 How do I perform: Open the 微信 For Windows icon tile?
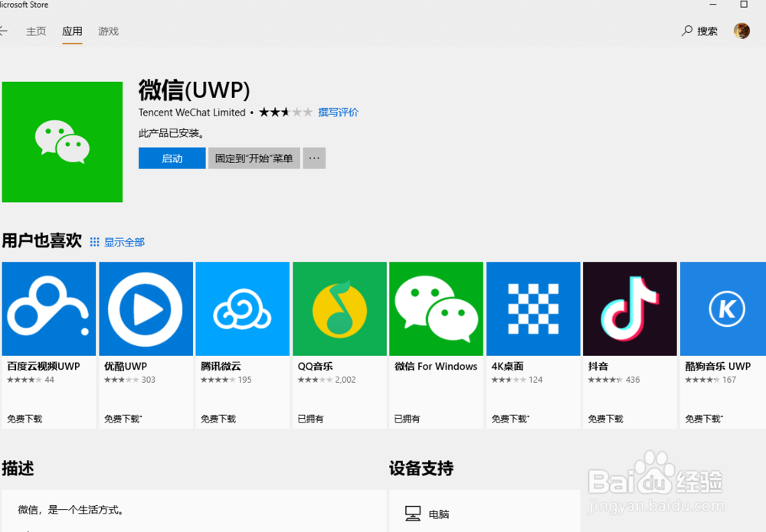[437, 308]
